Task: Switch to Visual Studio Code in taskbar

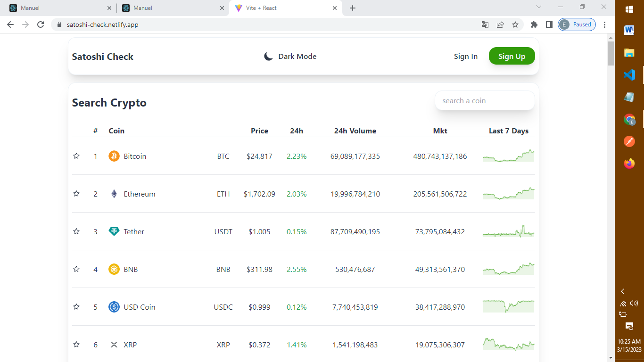Action: click(629, 75)
